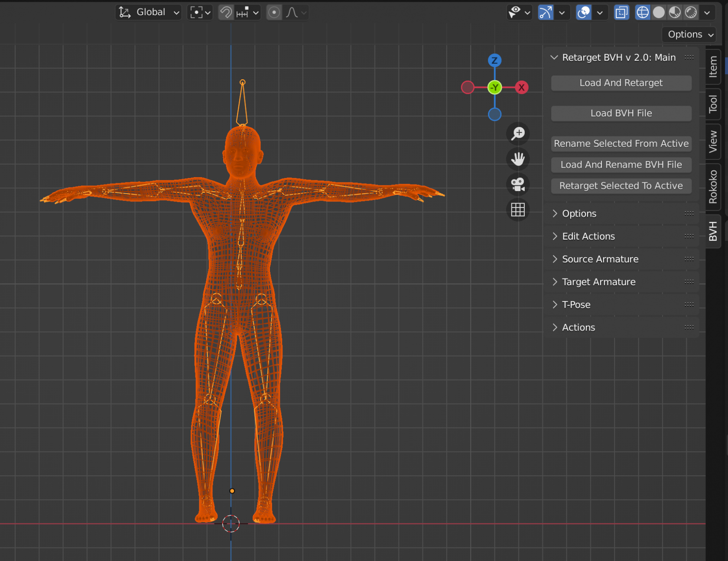Toggle camera view with camera icon
The image size is (728, 561).
518,185
